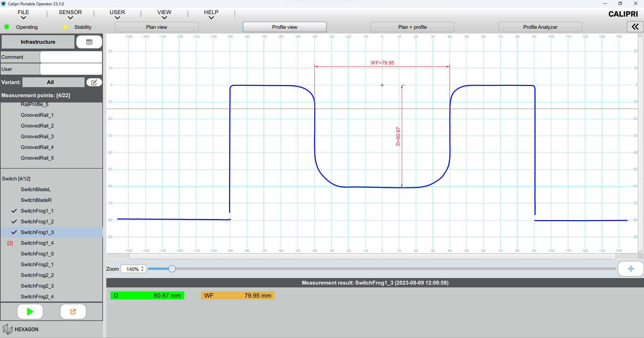Viewport: 644px width, 338px height.
Task: Expand the VIEW menu chevron
Action: (x=164, y=18)
